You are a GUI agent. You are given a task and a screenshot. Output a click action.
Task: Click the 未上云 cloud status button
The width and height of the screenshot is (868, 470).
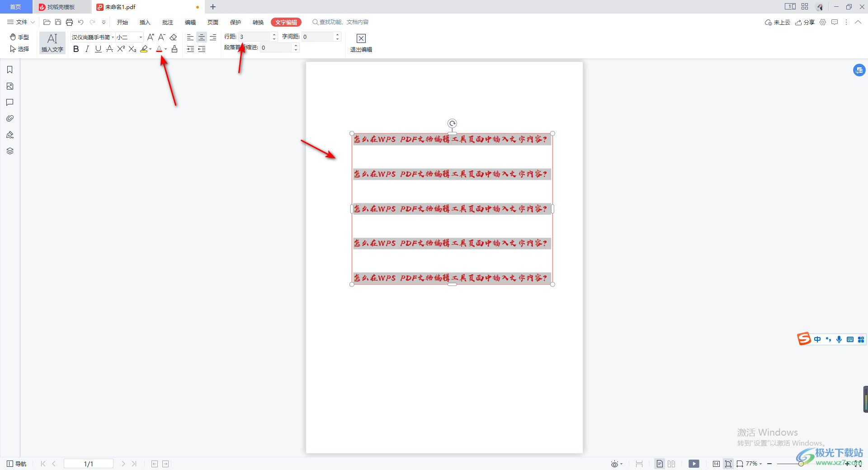point(778,22)
